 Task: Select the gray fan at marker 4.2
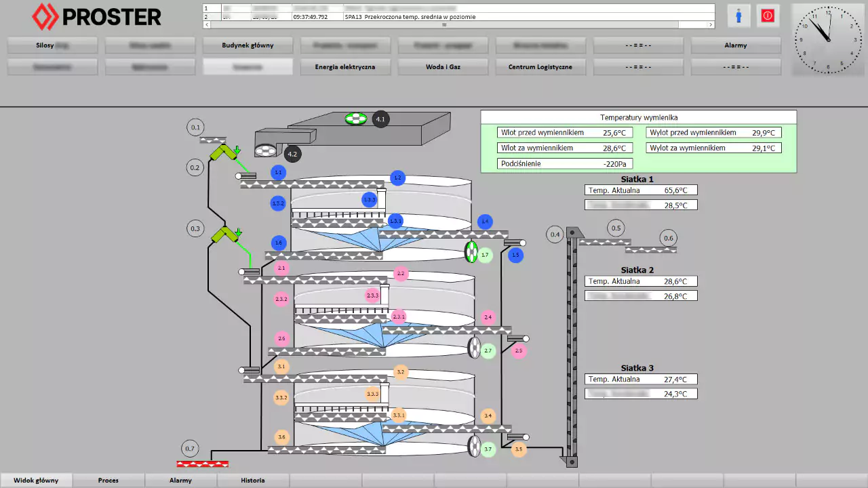coord(266,150)
